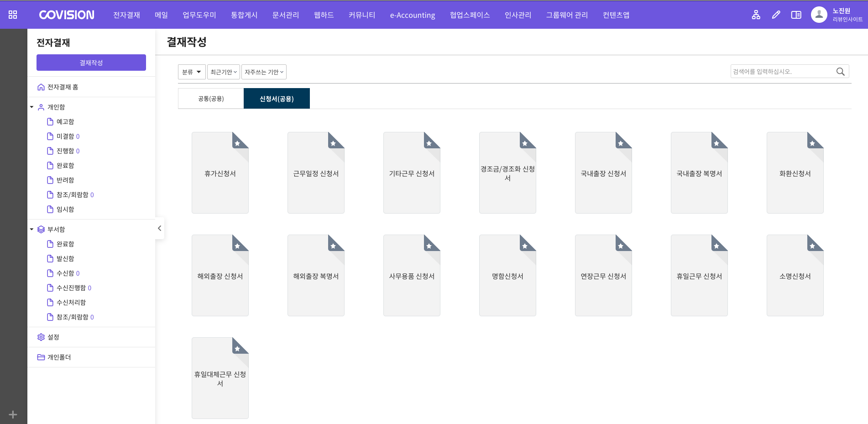Click the organization chart icon
The image size is (868, 424).
756,15
